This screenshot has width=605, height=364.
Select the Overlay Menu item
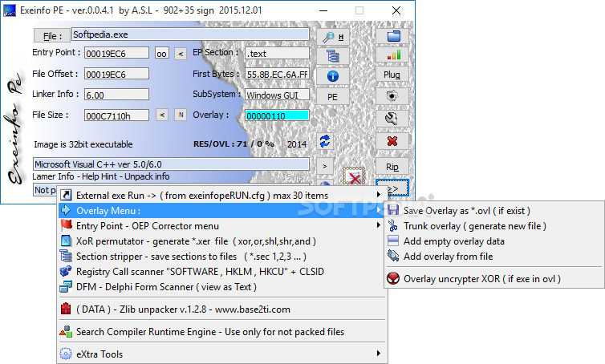(221, 211)
